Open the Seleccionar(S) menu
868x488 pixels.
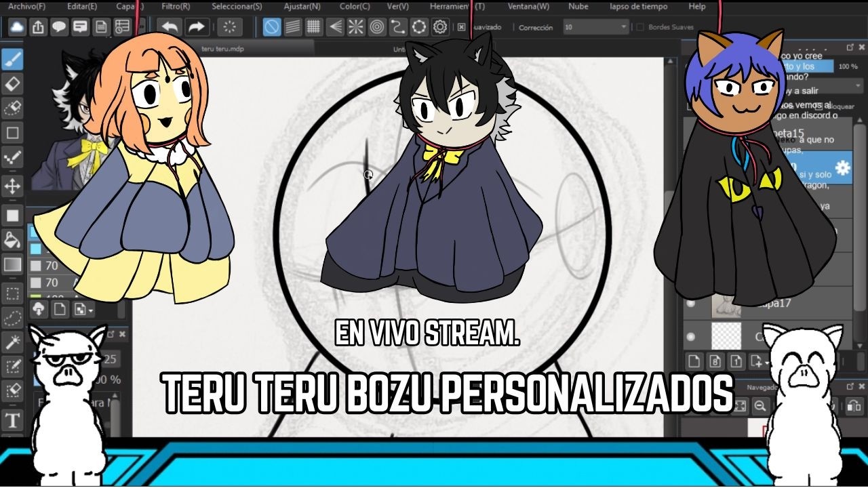coord(237,7)
